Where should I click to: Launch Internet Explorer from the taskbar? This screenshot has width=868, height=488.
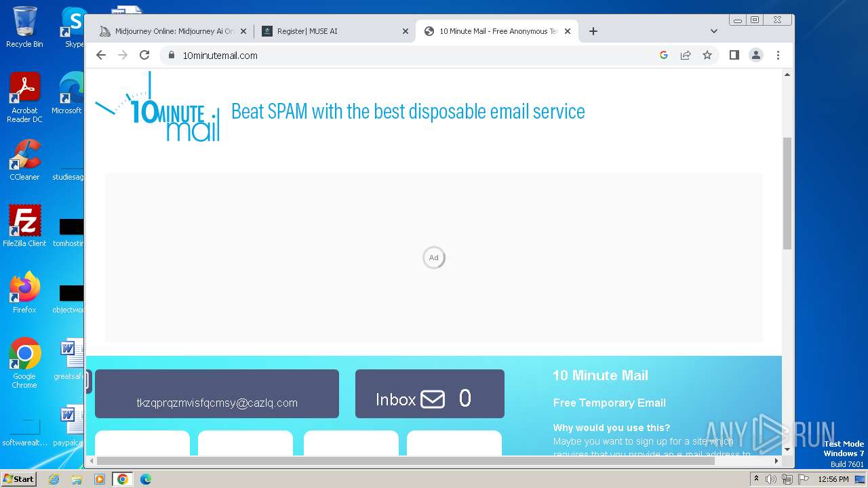[54, 479]
